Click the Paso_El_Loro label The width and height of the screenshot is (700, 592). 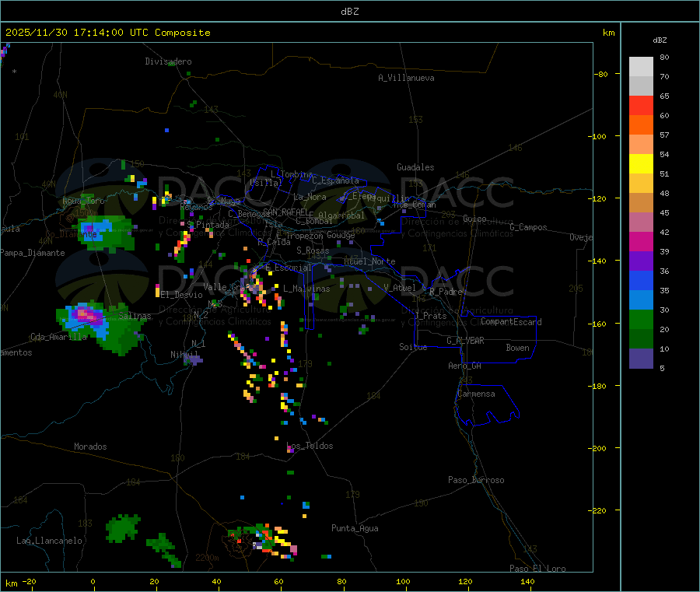[538, 569]
